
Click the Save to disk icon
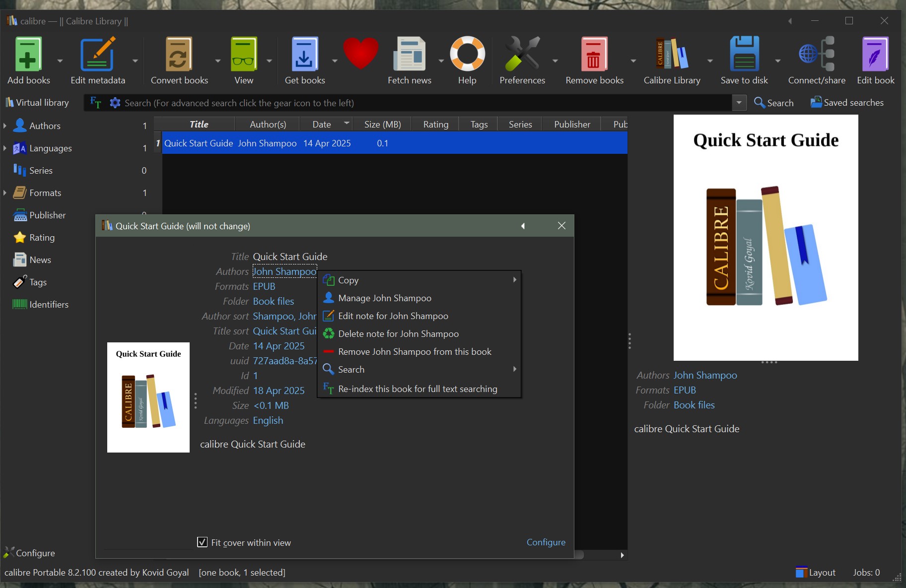click(744, 55)
